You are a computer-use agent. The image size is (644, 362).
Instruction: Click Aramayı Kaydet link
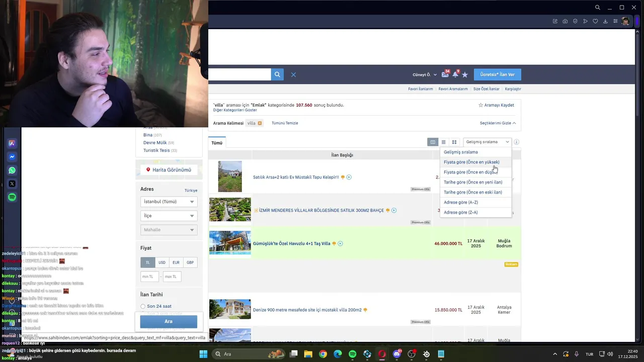[x=496, y=105]
